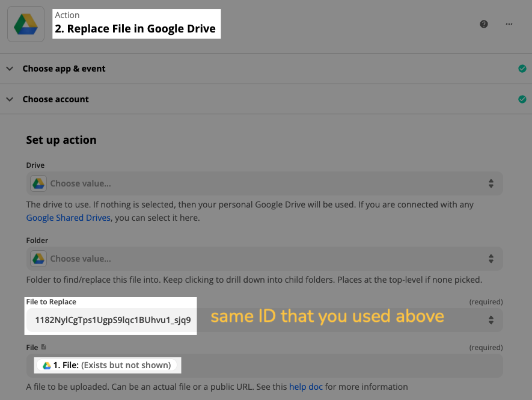Click the 1. File mapped value pill
Screen dimensions: 532x400
pyautogui.click(x=107, y=365)
